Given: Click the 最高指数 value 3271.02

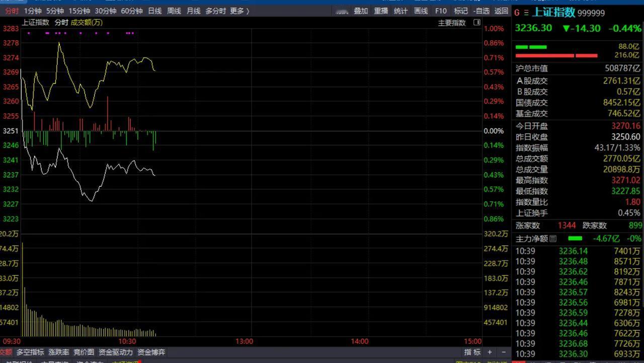Looking at the screenshot, I should click(626, 180).
